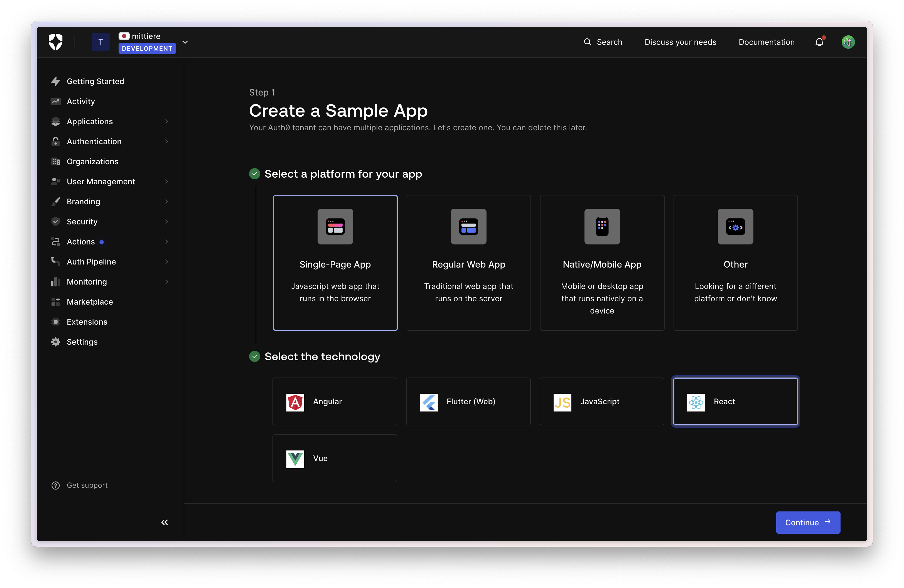Click the Auth0 shield logo
The width and height of the screenshot is (904, 588).
click(x=55, y=42)
